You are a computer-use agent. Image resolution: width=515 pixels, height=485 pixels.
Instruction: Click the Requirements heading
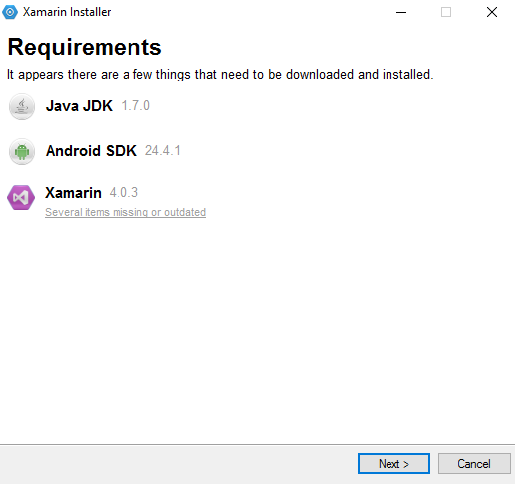tap(84, 48)
